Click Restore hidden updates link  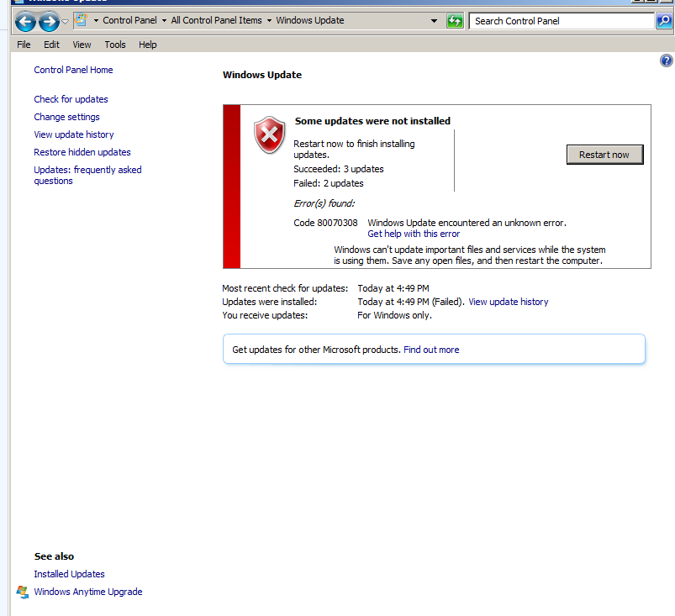82,152
